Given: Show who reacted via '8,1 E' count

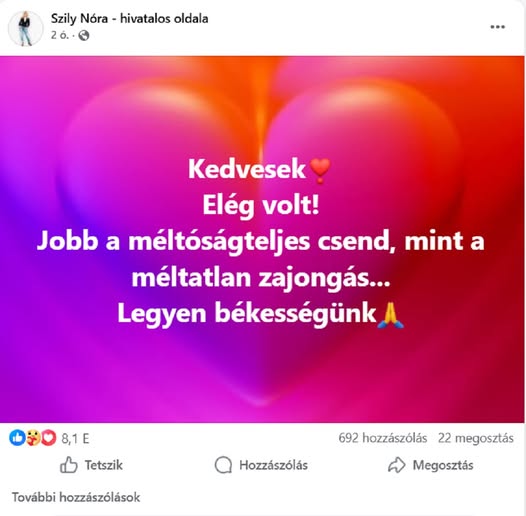Looking at the screenshot, I should tap(75, 438).
